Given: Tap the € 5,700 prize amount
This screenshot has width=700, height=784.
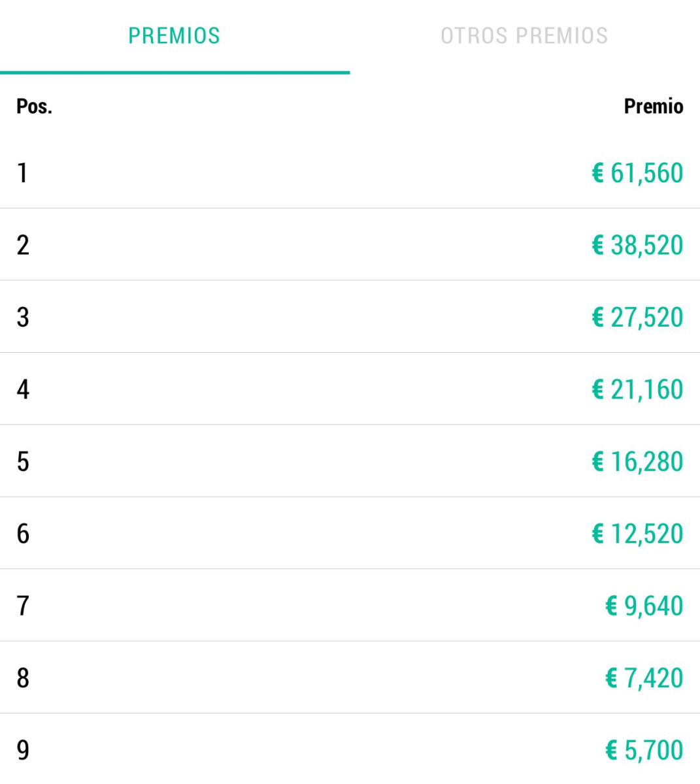Looking at the screenshot, I should coord(644,750).
